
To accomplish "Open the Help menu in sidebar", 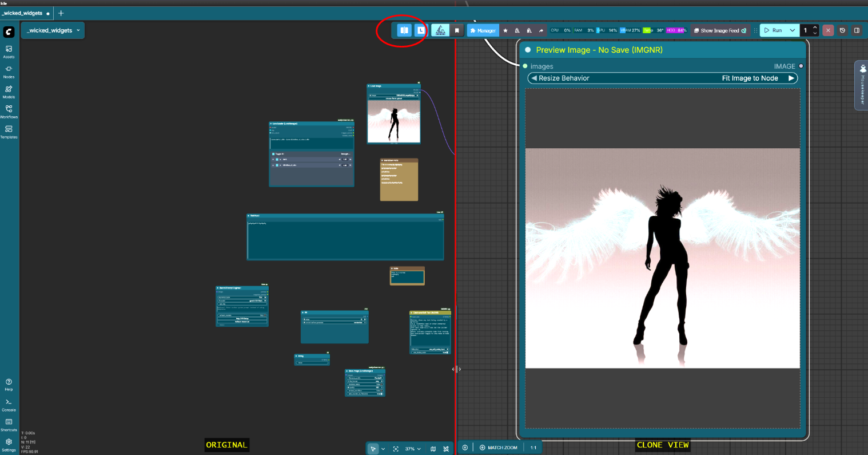I will [9, 384].
